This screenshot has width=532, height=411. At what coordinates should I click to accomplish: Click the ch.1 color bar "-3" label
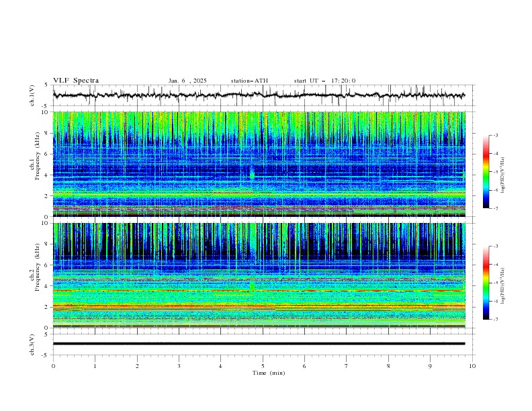[x=496, y=135]
